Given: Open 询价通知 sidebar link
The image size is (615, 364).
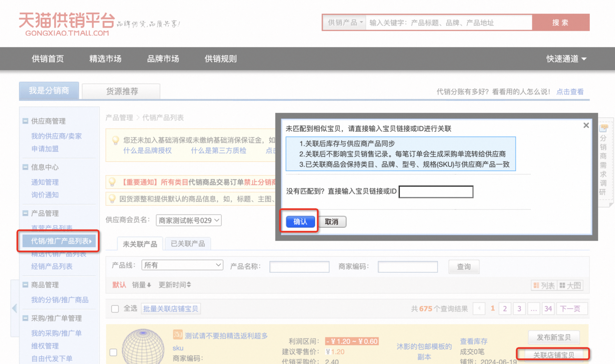Looking at the screenshot, I should click(x=45, y=195).
